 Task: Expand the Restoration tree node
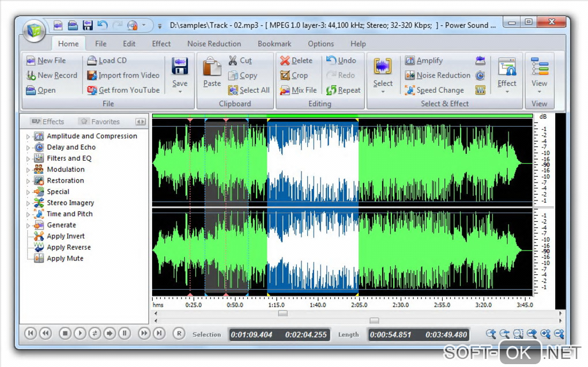28,181
